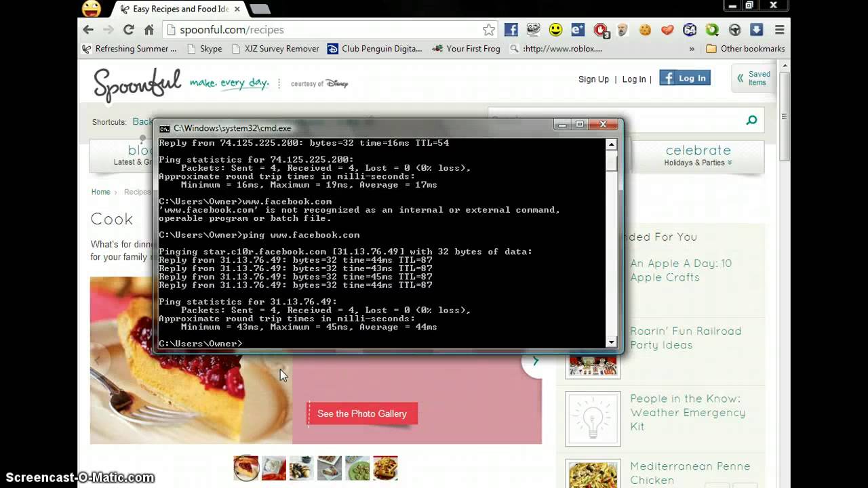Screen dimensions: 868x488
Task: Click Chrome's forward arrow button
Action: (108, 30)
